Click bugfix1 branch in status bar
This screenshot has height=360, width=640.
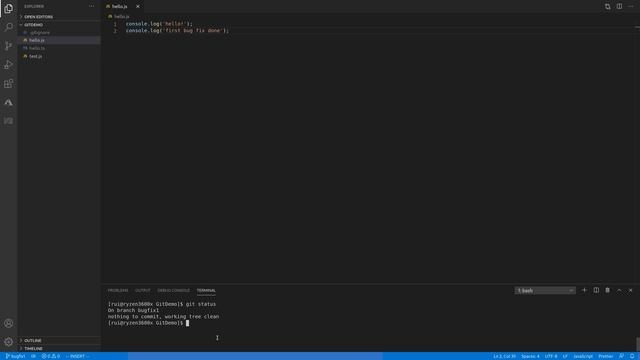point(16,356)
